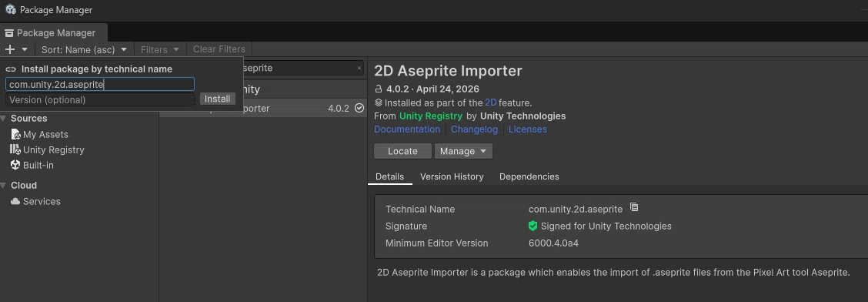This screenshot has width=868, height=302.
Task: Open the Documentation link
Action: tap(407, 129)
